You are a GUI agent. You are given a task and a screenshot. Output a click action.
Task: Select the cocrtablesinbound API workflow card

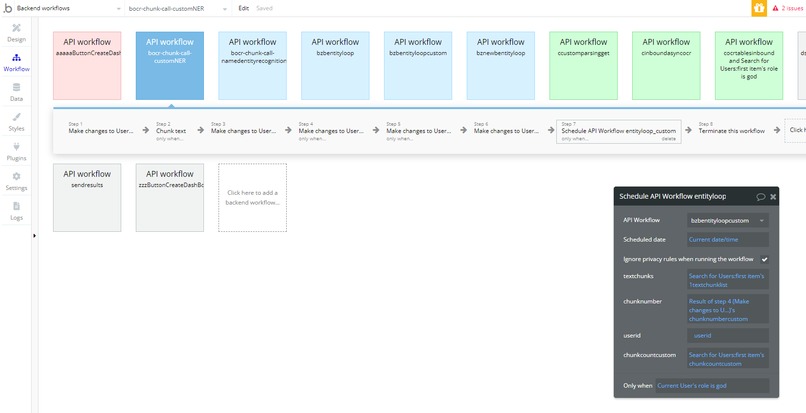(749, 66)
